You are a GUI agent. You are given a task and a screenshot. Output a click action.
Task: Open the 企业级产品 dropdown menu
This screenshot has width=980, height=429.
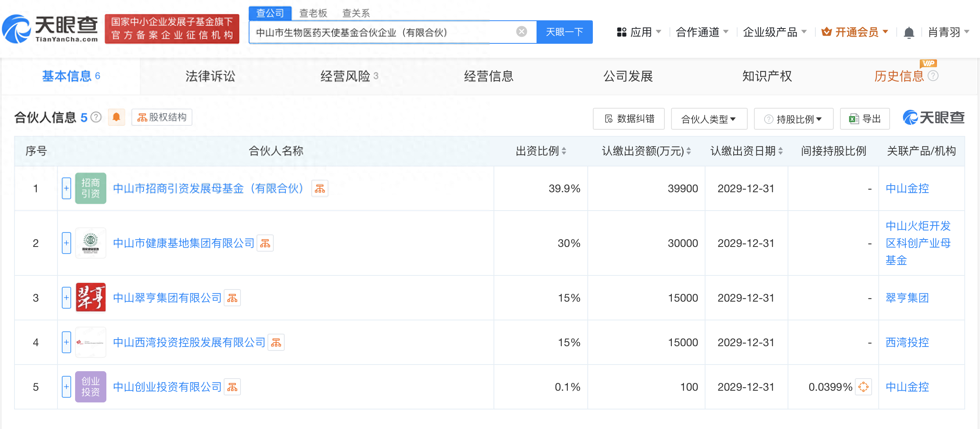coord(775,32)
